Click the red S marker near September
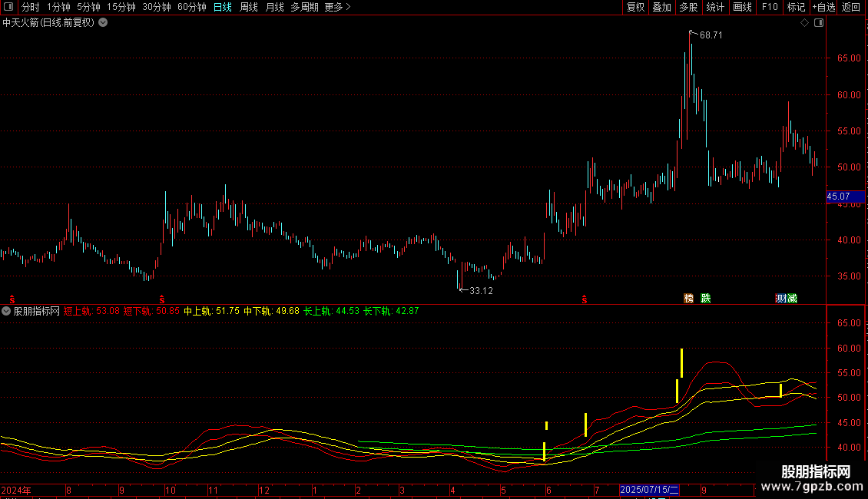This screenshot has height=499, width=868. (161, 299)
